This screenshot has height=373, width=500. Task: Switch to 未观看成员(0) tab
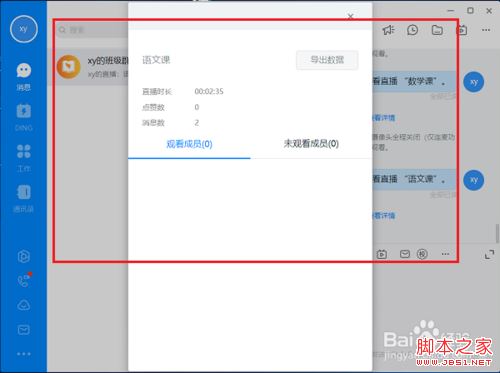311,144
